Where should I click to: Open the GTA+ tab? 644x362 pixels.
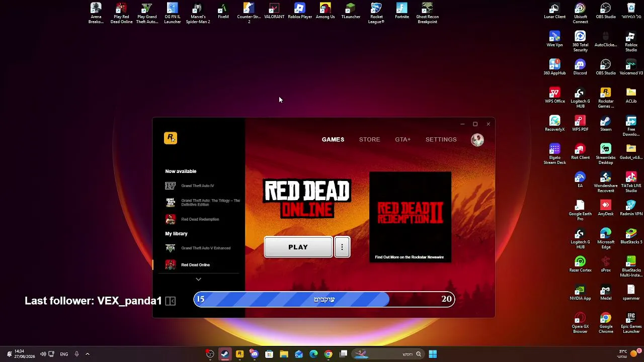tap(403, 139)
